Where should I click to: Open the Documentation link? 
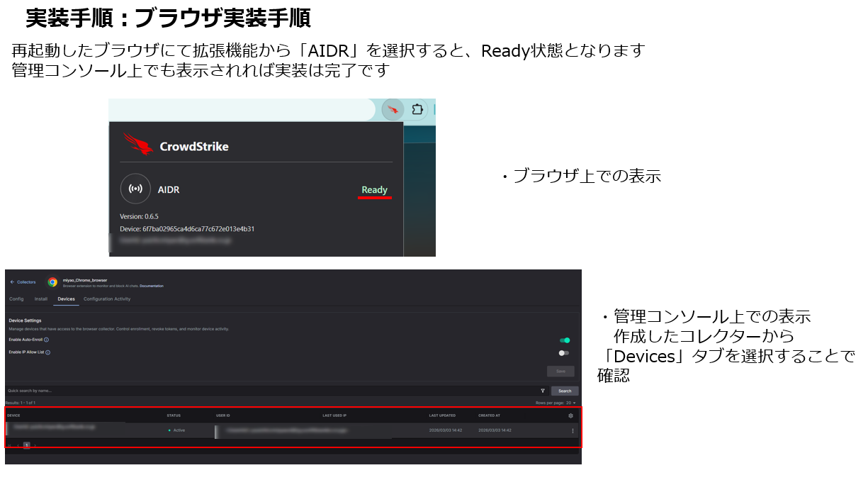click(x=151, y=286)
